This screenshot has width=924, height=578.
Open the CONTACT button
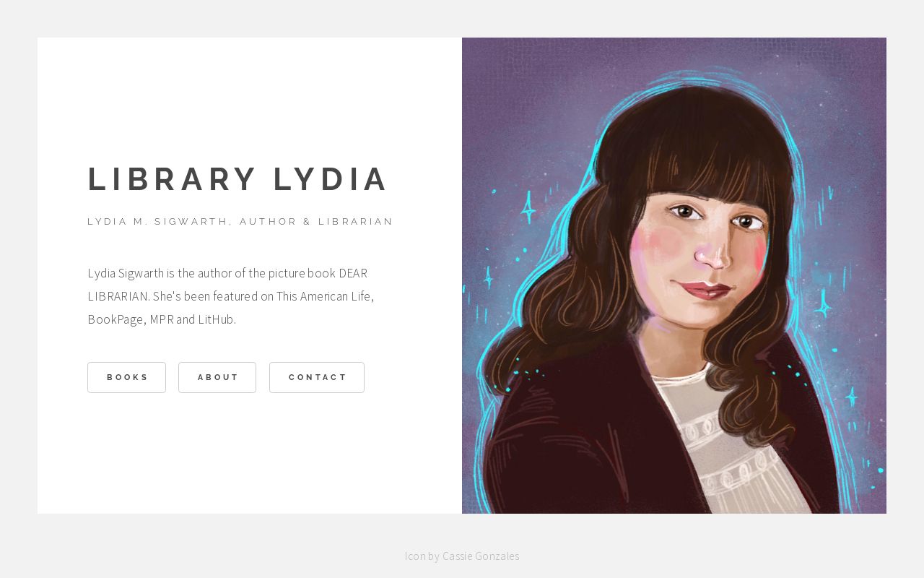(x=317, y=377)
